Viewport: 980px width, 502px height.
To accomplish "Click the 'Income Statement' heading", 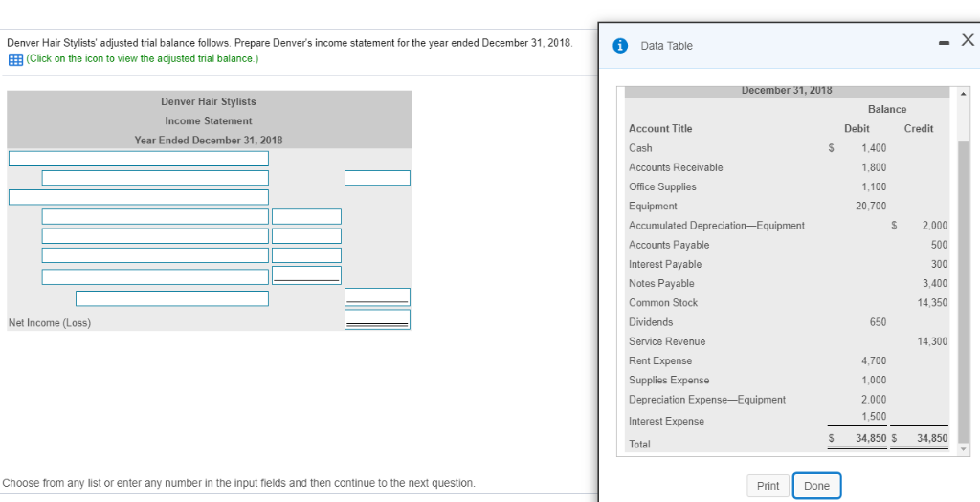I will point(208,120).
